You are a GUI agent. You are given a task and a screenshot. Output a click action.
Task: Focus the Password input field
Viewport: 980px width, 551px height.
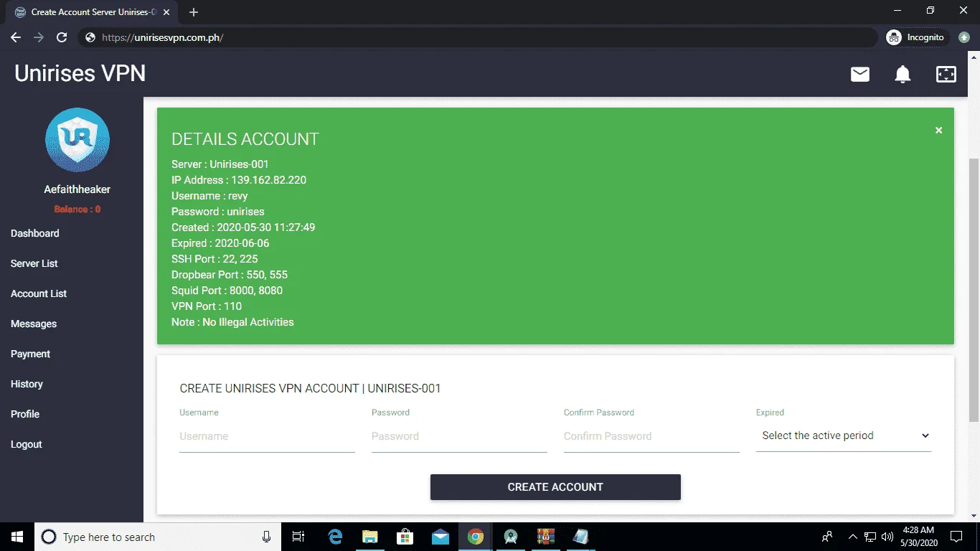(x=459, y=436)
